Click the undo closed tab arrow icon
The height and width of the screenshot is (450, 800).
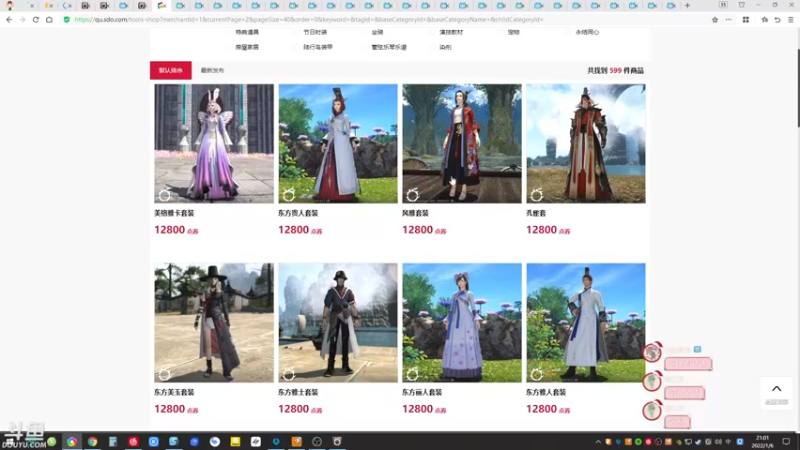pos(778,19)
